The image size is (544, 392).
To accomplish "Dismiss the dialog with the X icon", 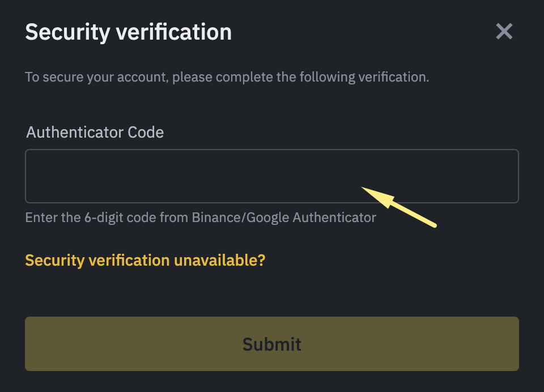I will (504, 32).
